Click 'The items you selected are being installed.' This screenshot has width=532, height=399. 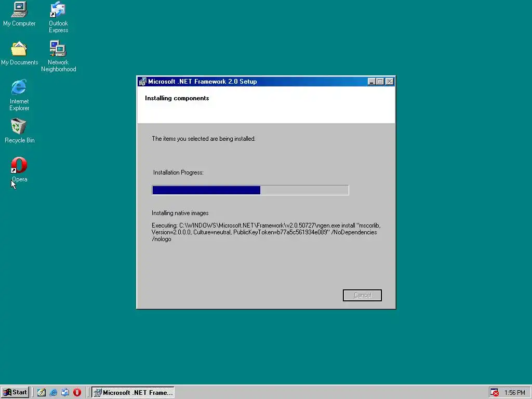click(x=204, y=139)
